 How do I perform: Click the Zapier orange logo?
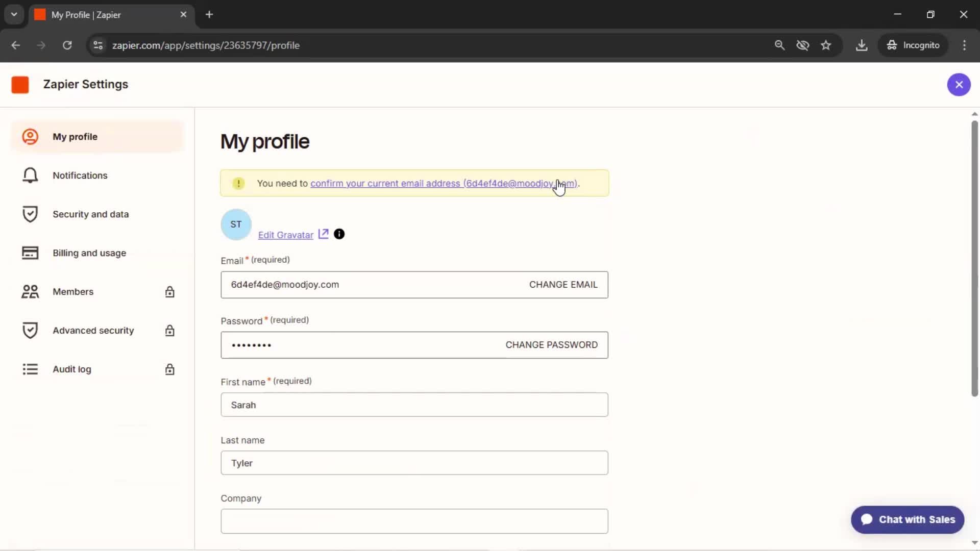[x=20, y=85]
